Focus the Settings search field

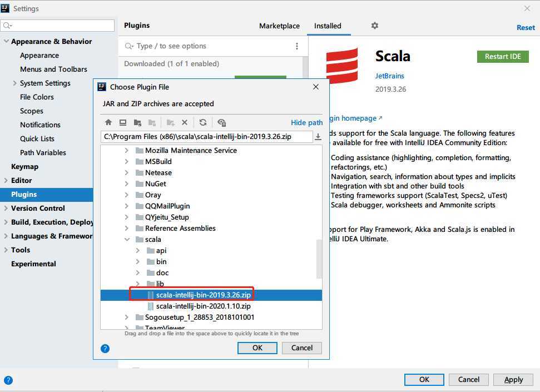click(x=57, y=26)
